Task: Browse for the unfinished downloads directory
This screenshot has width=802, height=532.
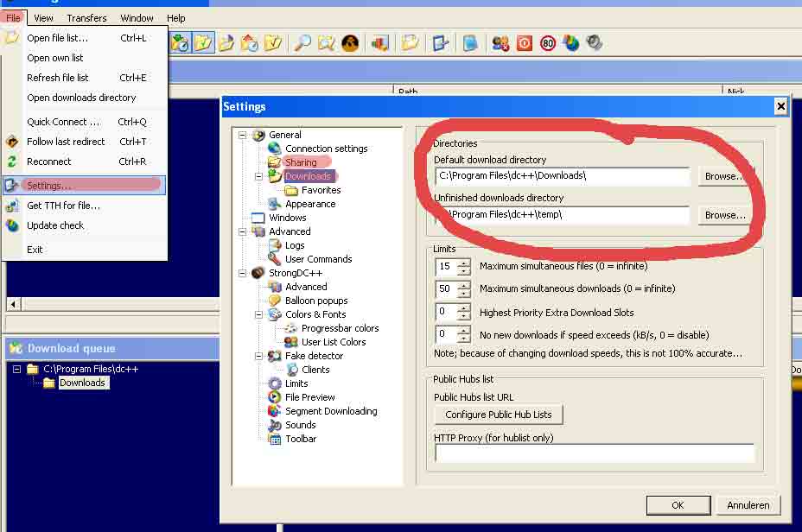Action: coord(725,215)
